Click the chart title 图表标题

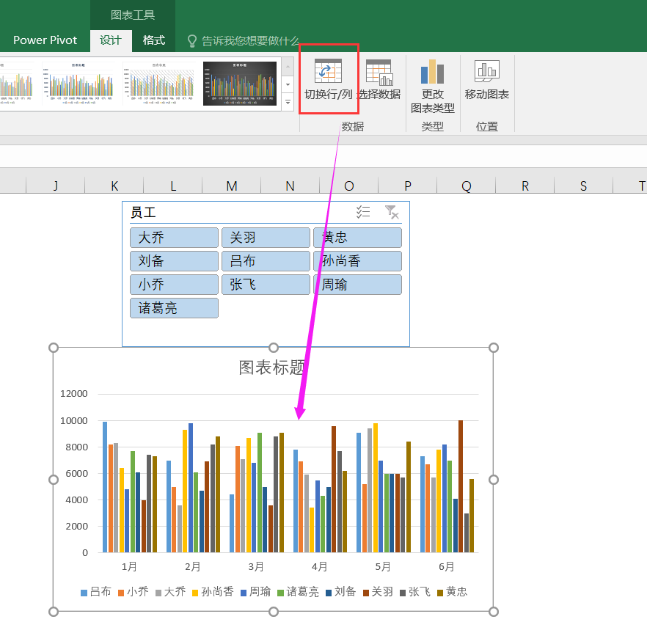272,367
